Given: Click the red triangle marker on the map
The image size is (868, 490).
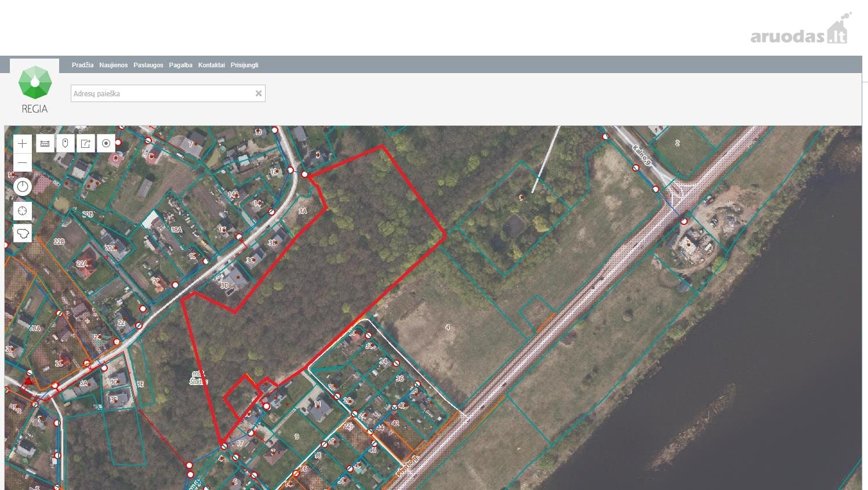Looking at the screenshot, I should coord(28,382).
